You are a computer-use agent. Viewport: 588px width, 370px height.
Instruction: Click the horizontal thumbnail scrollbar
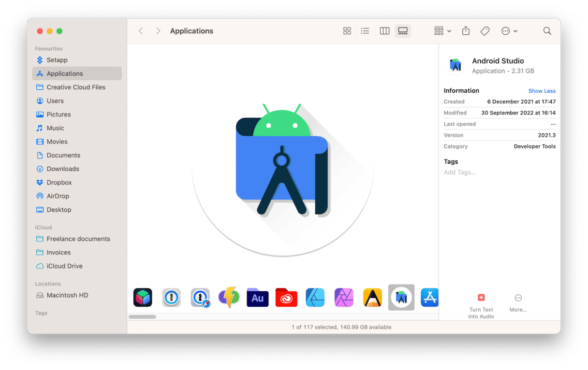142,317
